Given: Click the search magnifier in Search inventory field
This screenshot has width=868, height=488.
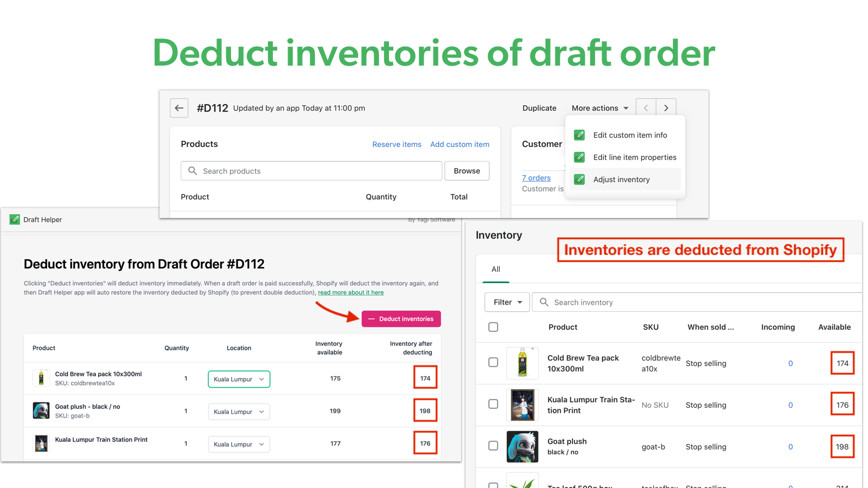Looking at the screenshot, I should (543, 302).
